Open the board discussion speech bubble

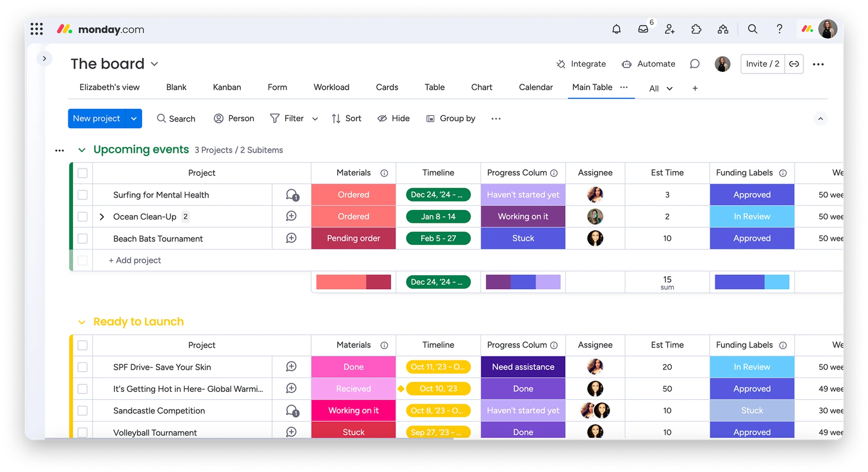pos(695,64)
